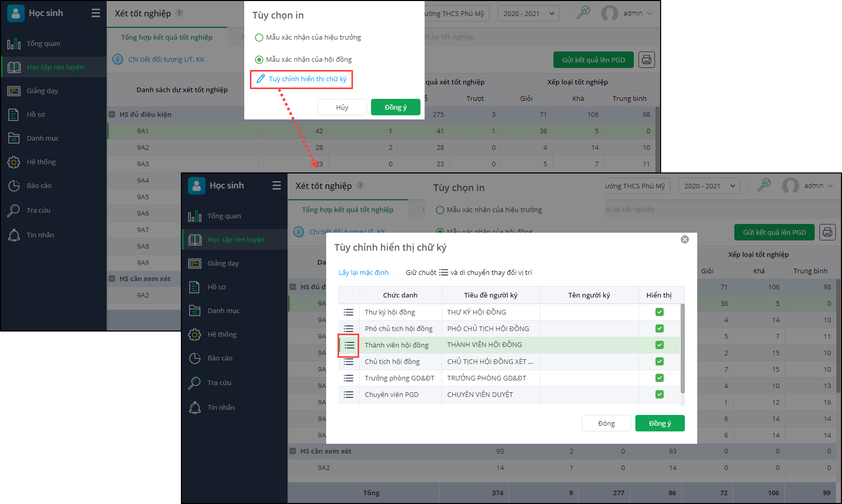Click Hủy in the Tùy chọn in dialog
842x504 pixels.
coord(342,107)
